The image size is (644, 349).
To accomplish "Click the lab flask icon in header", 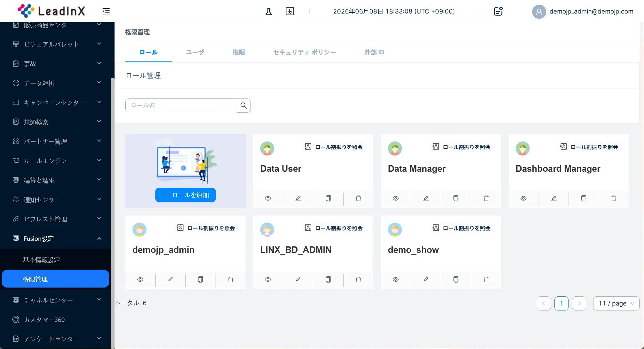I will [268, 11].
